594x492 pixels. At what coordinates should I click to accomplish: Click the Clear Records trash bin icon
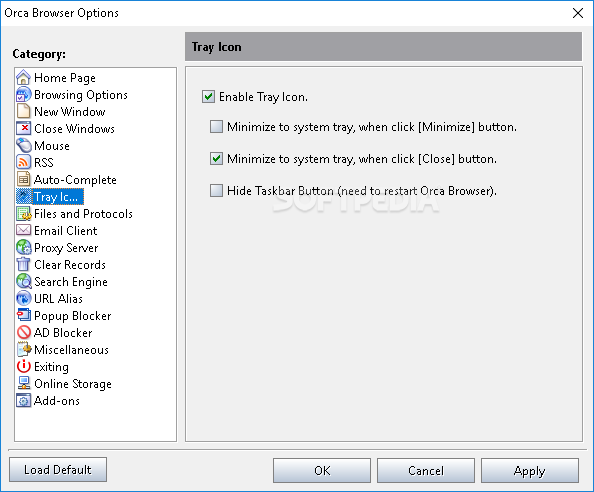coord(23,264)
